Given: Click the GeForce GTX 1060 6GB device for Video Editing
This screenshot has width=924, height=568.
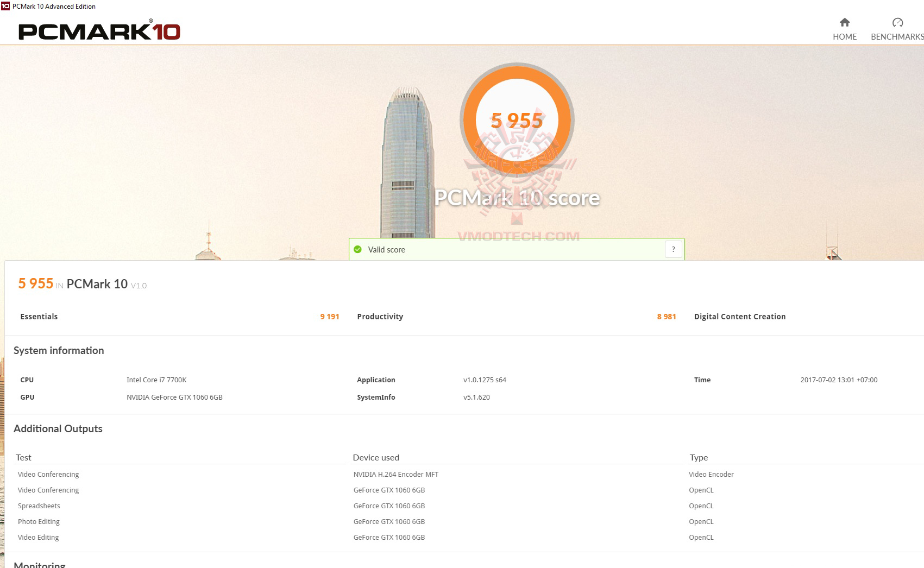Looking at the screenshot, I should pos(389,538).
